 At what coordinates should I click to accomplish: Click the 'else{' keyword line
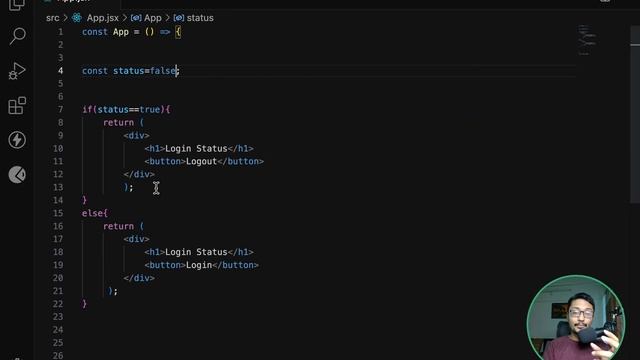(95, 213)
